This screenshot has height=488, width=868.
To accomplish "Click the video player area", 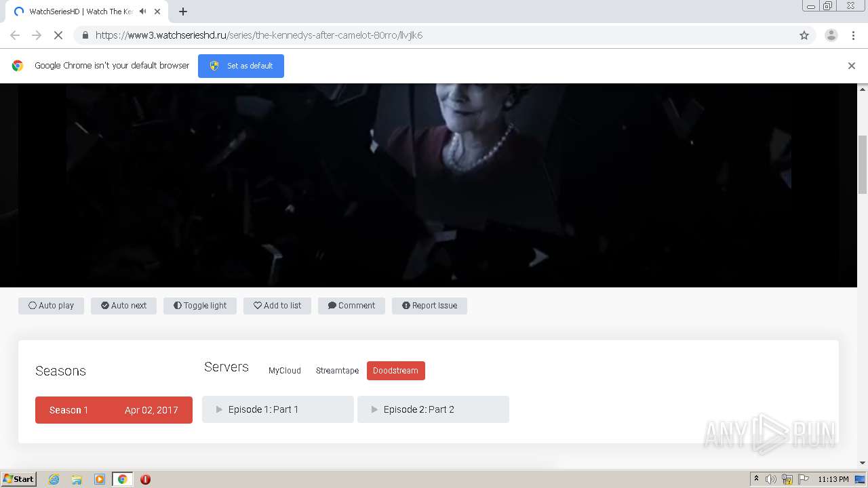I will coord(429,185).
